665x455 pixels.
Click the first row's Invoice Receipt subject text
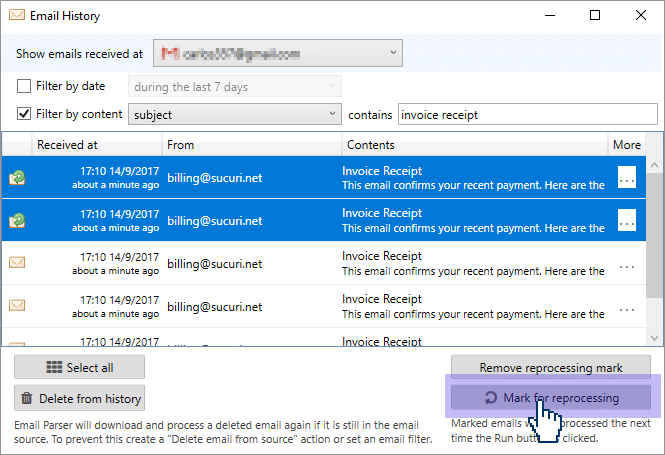[x=382, y=171]
